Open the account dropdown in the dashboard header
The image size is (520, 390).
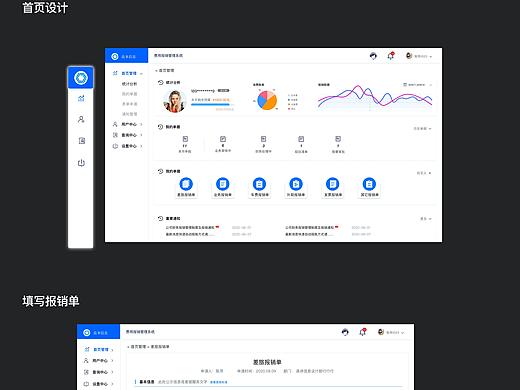tap(419, 56)
